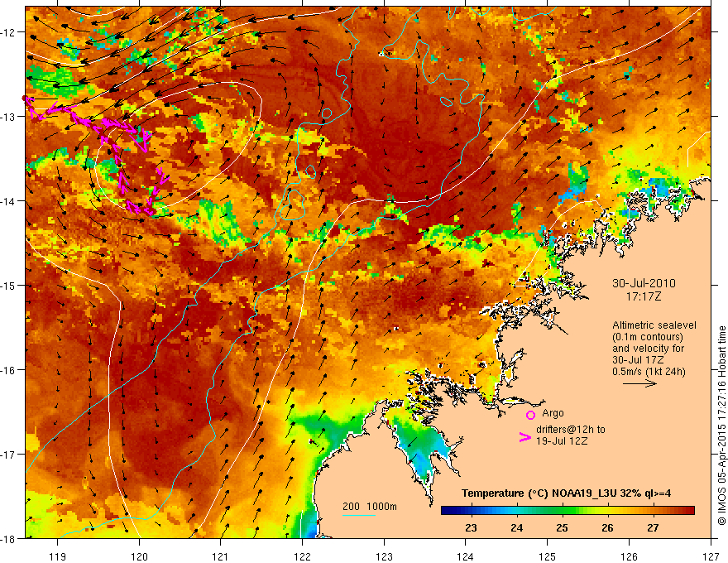Click the longitude axis label '125'
Viewport: 728px width, 563px height.
tap(548, 556)
